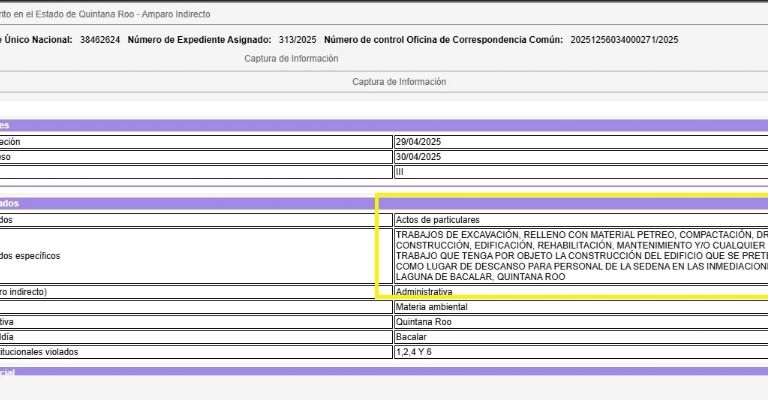Screen dimensions: 768x400
Task: Click the wide Captura de Información header bar
Action: pos(399,82)
